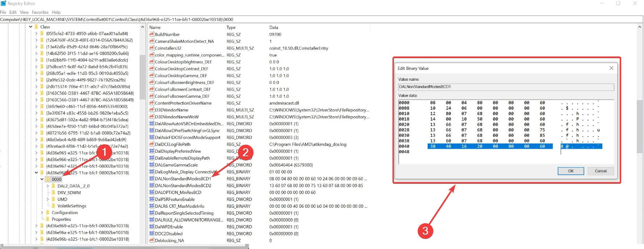
Task: Collapse the Class tree node
Action: point(30,27)
